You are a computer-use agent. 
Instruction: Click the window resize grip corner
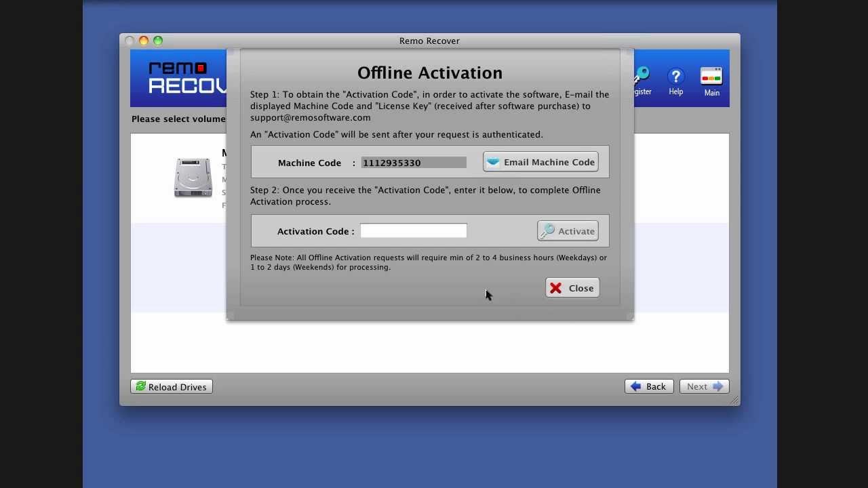point(734,401)
